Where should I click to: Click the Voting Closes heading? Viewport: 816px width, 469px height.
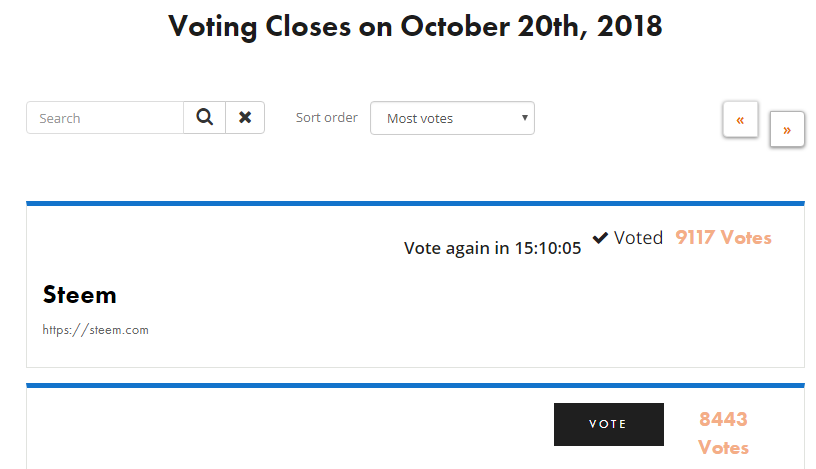415,26
